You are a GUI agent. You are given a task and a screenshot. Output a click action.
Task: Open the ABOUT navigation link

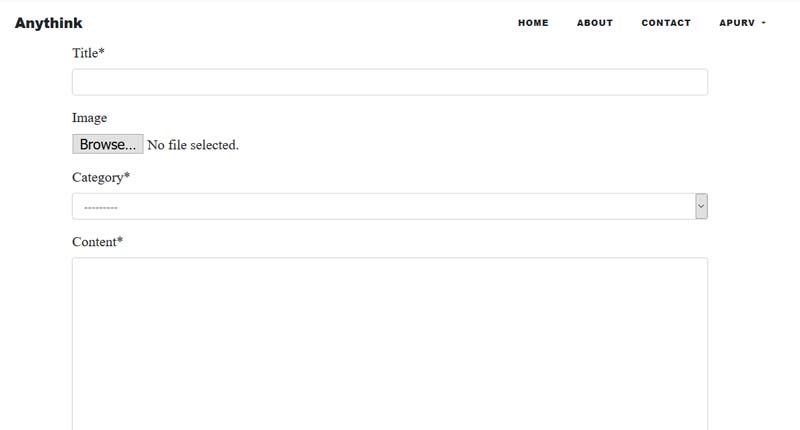(x=595, y=23)
